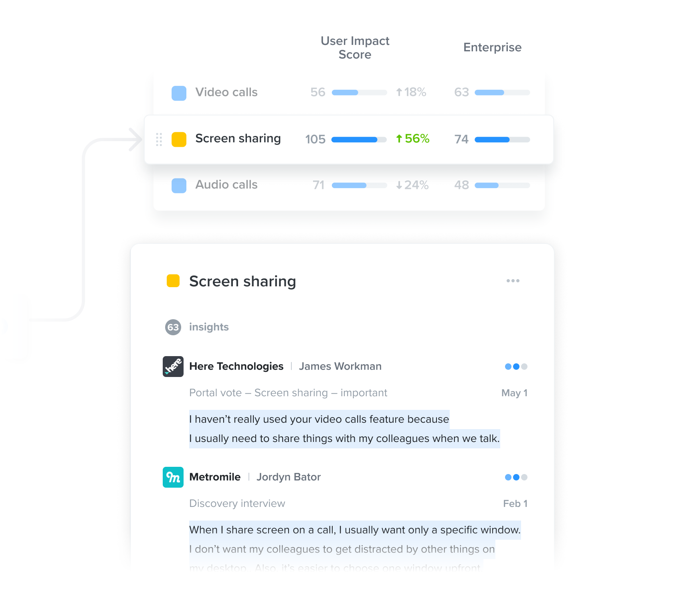Image resolution: width=691 pixels, height=616 pixels.
Task: Click the 105 score value
Action: tap(315, 139)
